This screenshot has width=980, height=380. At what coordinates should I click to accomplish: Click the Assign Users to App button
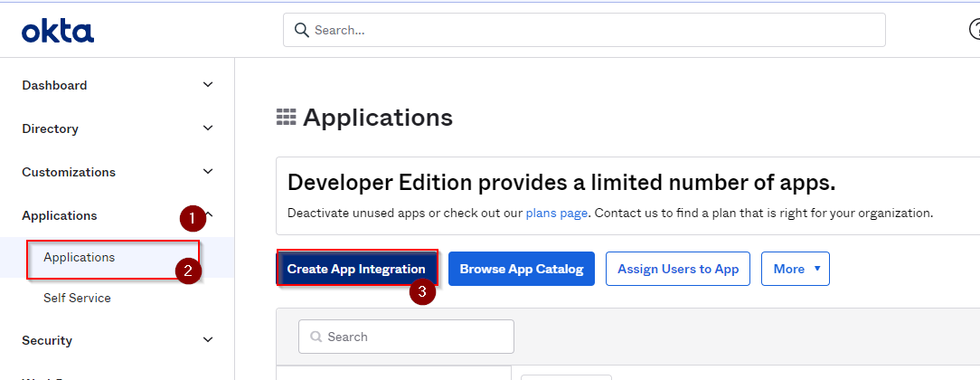point(677,269)
